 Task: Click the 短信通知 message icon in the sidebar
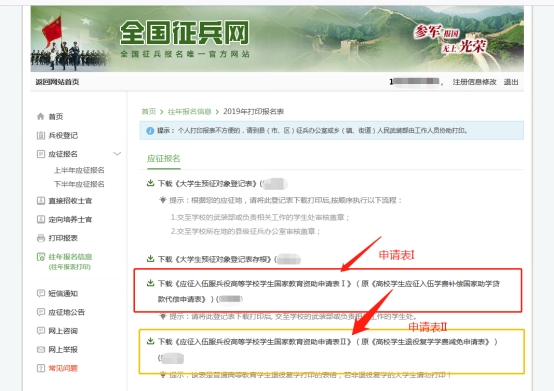41,293
